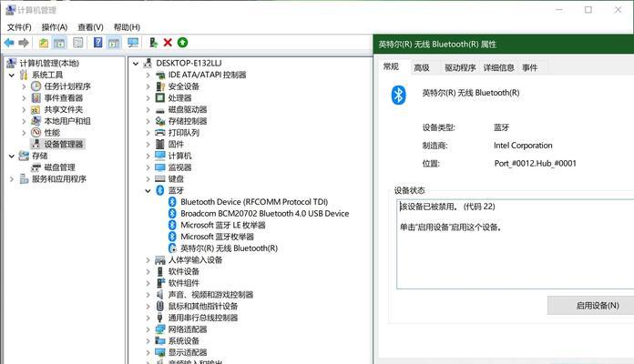Open the 查看(V) menu

(90, 27)
